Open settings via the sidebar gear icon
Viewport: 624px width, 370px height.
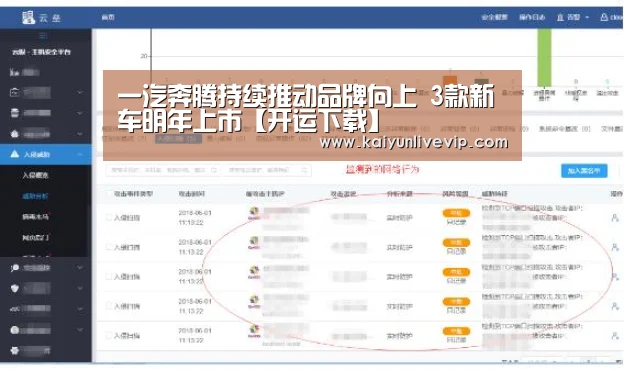(x=15, y=351)
